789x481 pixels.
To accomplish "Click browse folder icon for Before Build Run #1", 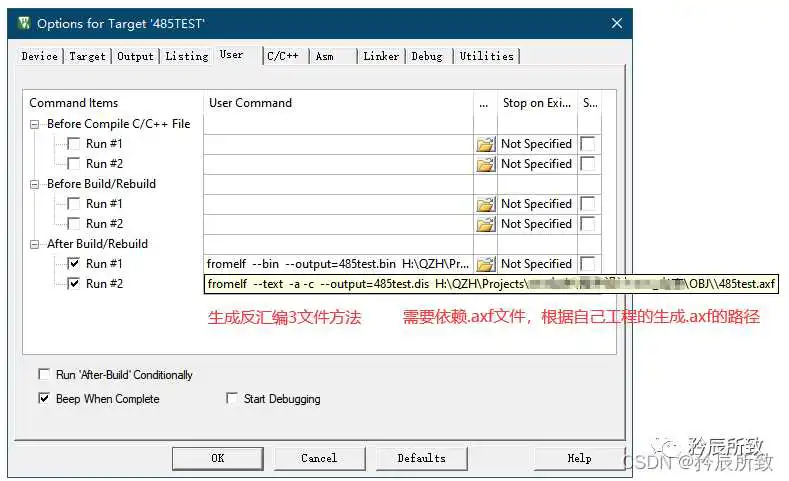I will [486, 204].
